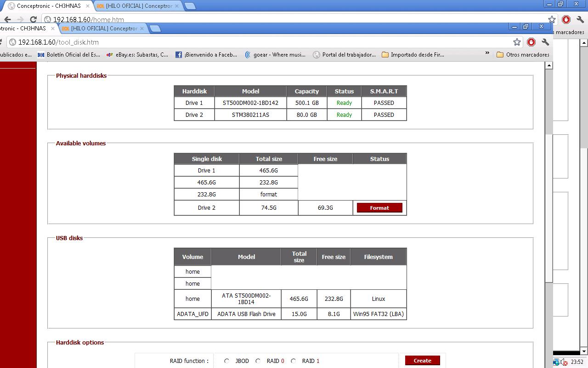Click the Win95 FAT32 (LBA) filesystem cell
This screenshot has width=588, height=368.
pyautogui.click(x=379, y=314)
